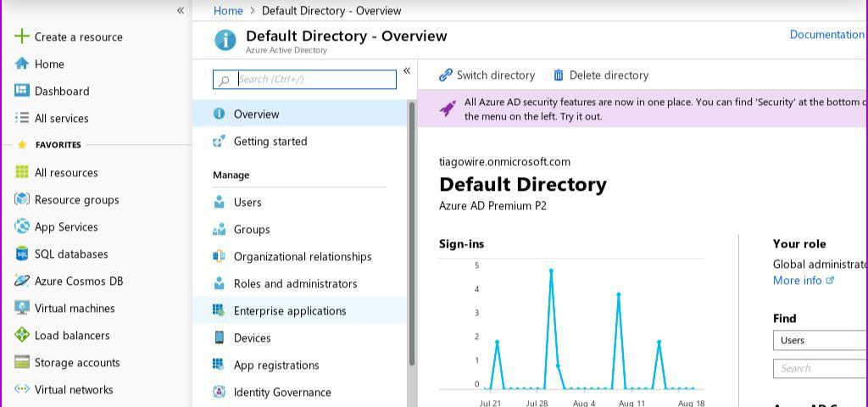
Task: Click the Users person icon
Action: pos(220,202)
